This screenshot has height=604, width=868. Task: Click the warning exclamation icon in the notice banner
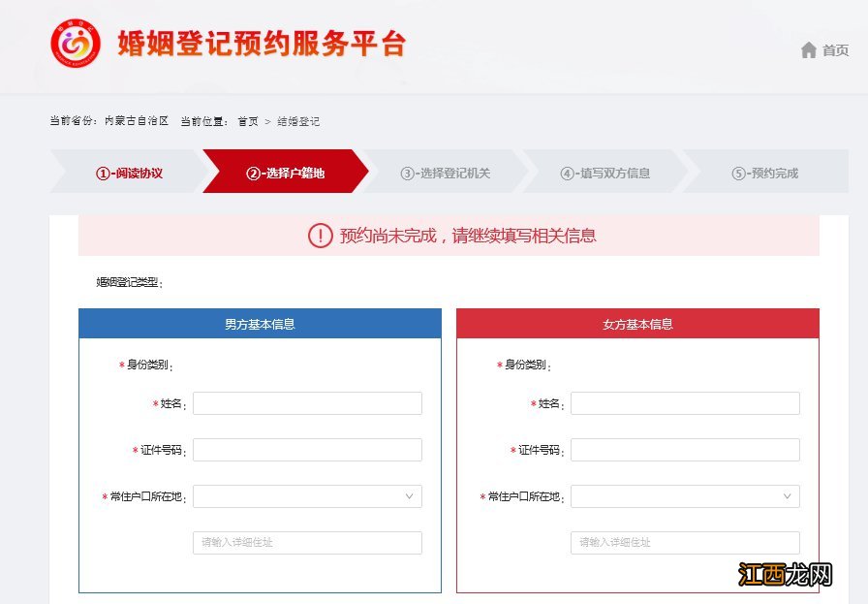[x=320, y=236]
